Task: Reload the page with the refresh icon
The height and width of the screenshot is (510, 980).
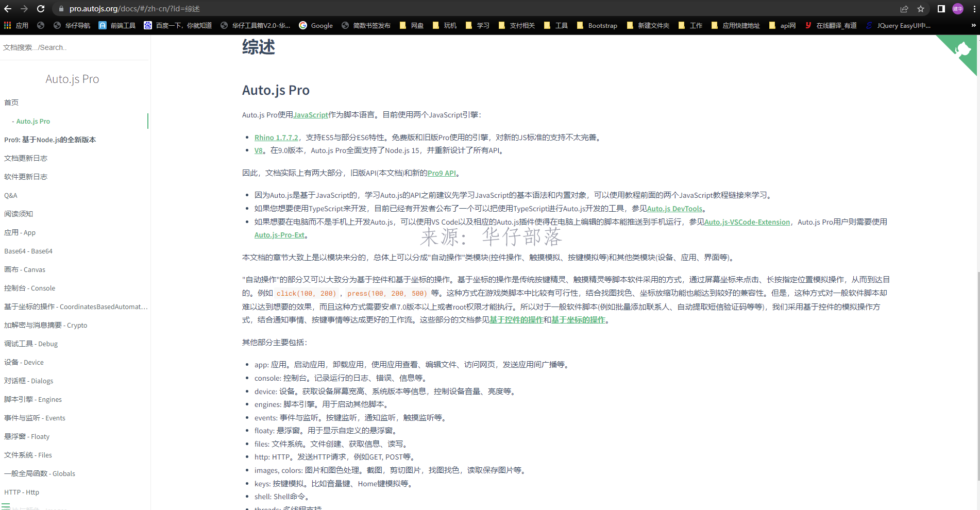Action: [x=41, y=9]
